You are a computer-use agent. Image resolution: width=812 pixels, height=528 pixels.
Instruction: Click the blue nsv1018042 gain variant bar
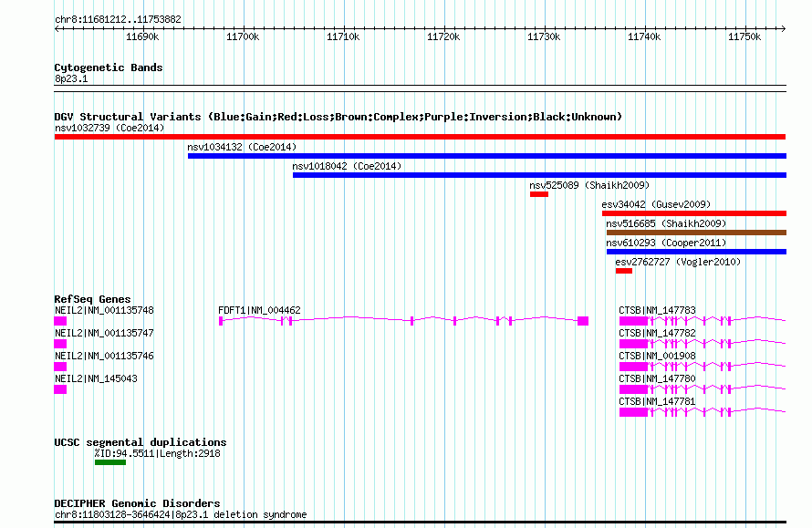(539, 175)
